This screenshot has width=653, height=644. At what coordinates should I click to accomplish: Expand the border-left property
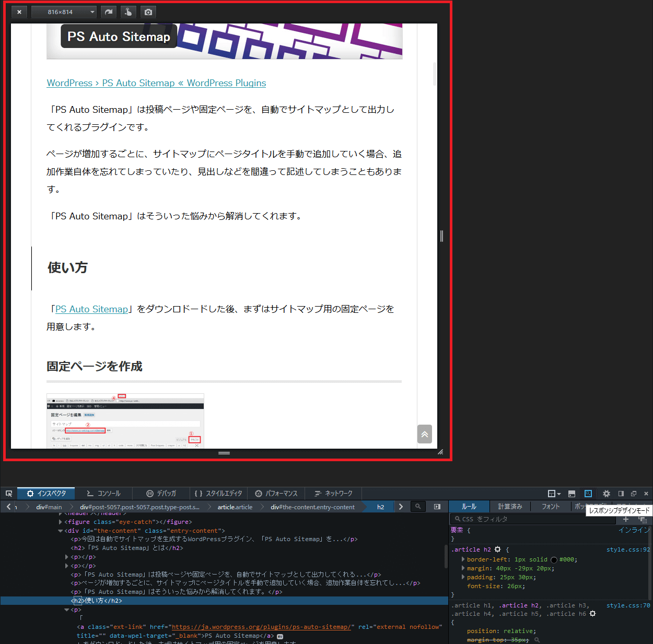coord(463,559)
